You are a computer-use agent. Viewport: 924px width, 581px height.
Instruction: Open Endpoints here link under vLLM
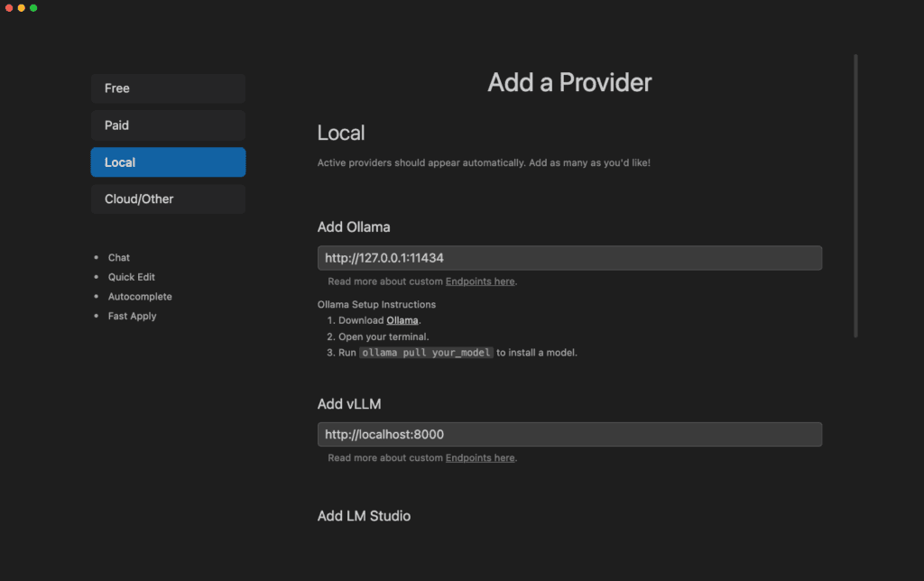click(x=480, y=457)
